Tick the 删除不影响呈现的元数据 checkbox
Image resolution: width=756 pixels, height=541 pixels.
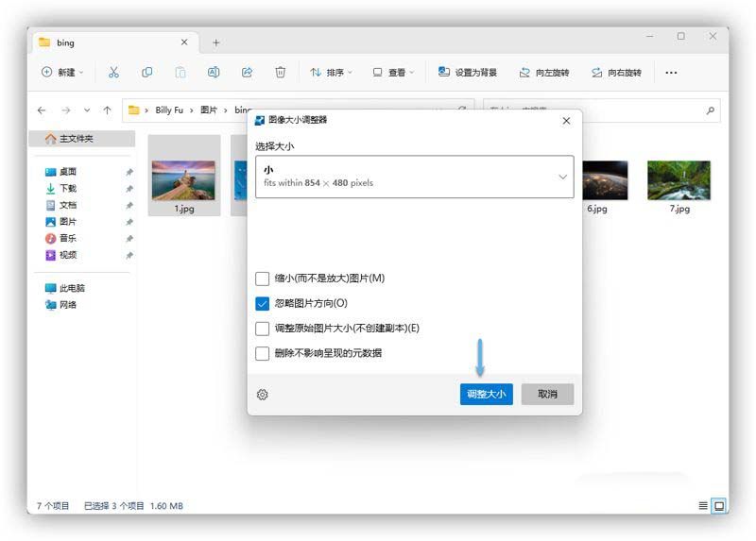point(263,353)
